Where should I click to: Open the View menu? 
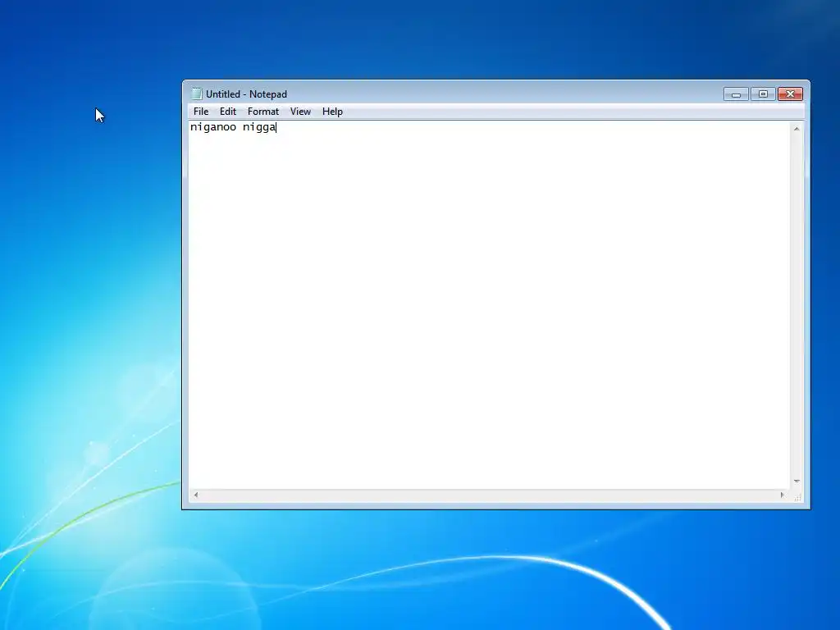300,112
